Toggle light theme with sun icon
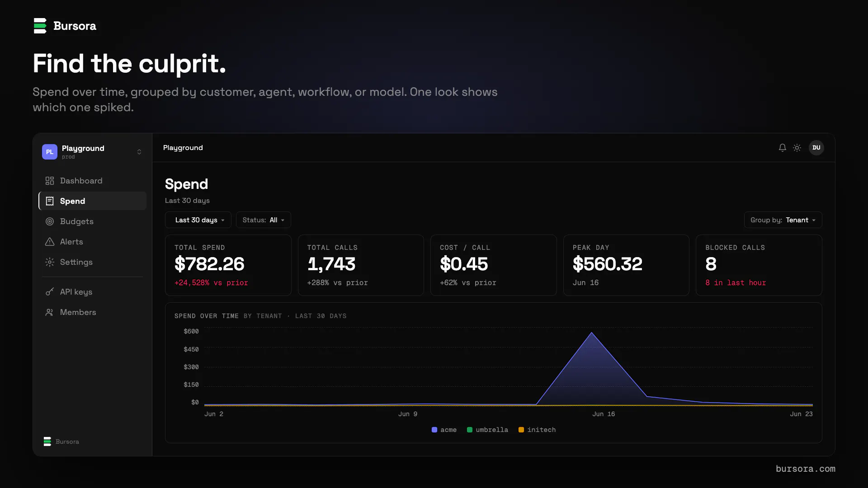 (797, 148)
